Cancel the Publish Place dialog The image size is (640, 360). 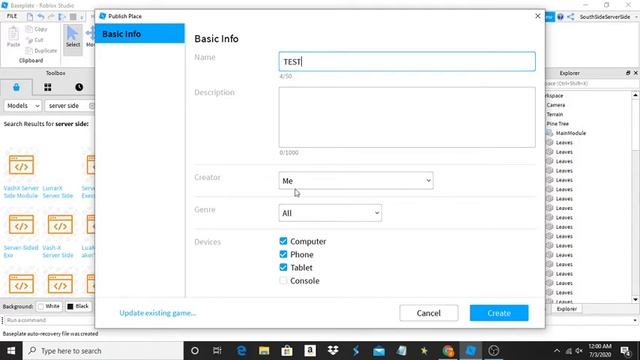click(429, 313)
